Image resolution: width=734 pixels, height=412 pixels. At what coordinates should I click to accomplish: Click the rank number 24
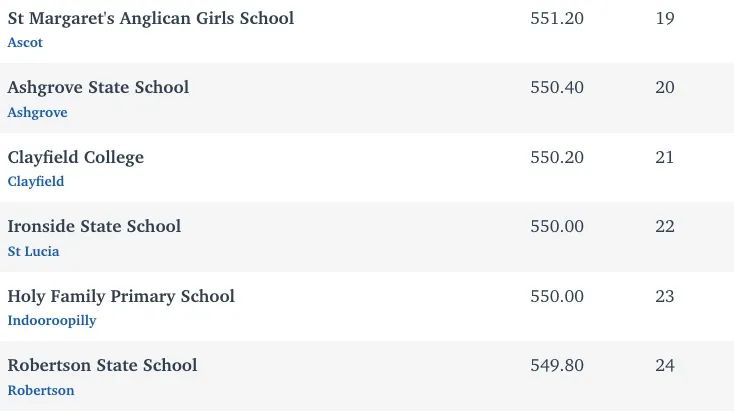[x=665, y=366]
